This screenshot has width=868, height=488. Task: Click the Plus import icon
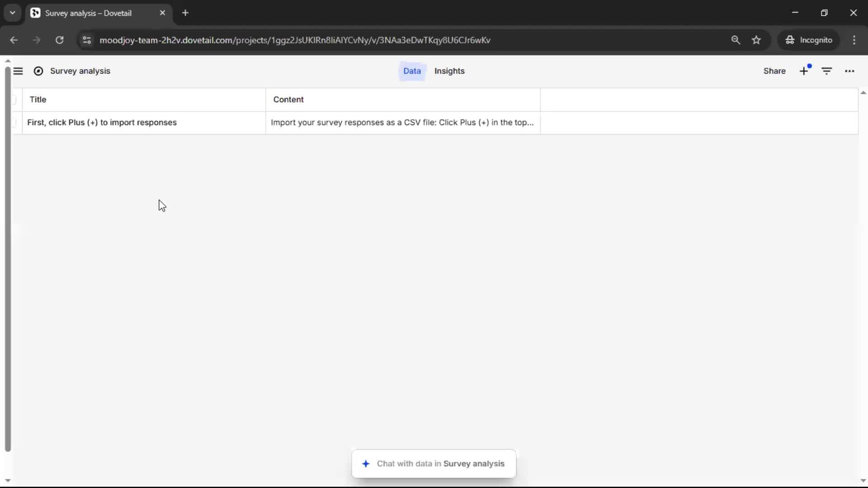tap(804, 71)
